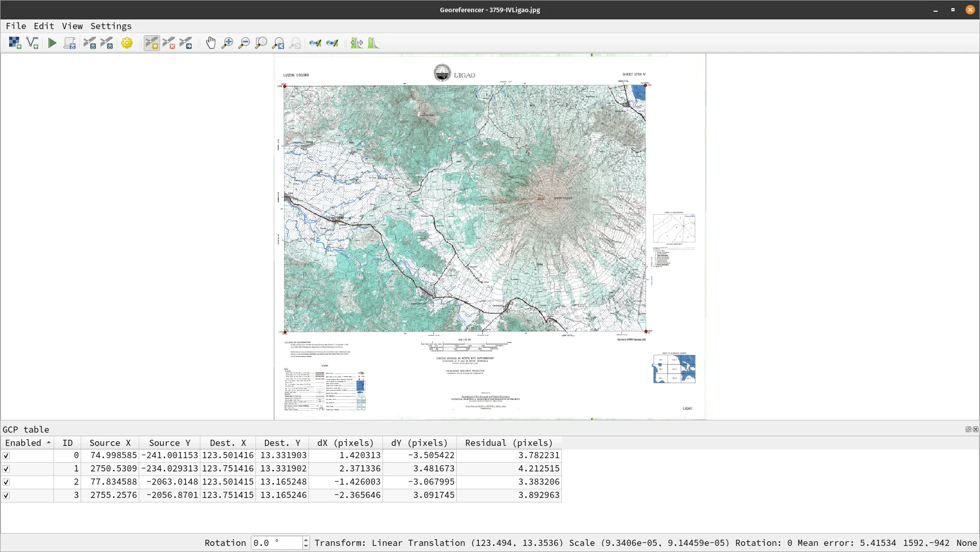Open Transformation Settings via the gear icon
980x552 pixels.
tap(127, 43)
